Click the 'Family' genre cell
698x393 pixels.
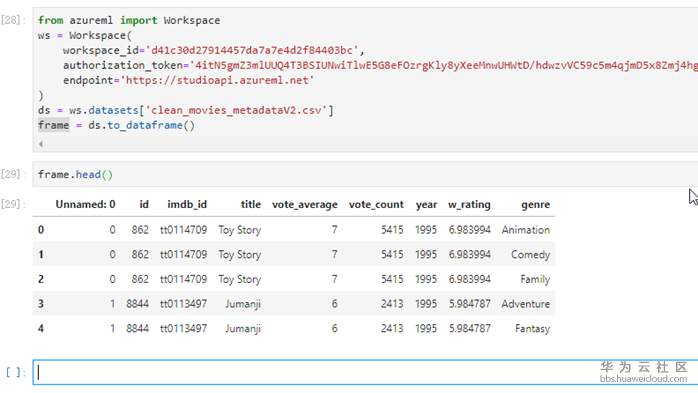tap(535, 279)
